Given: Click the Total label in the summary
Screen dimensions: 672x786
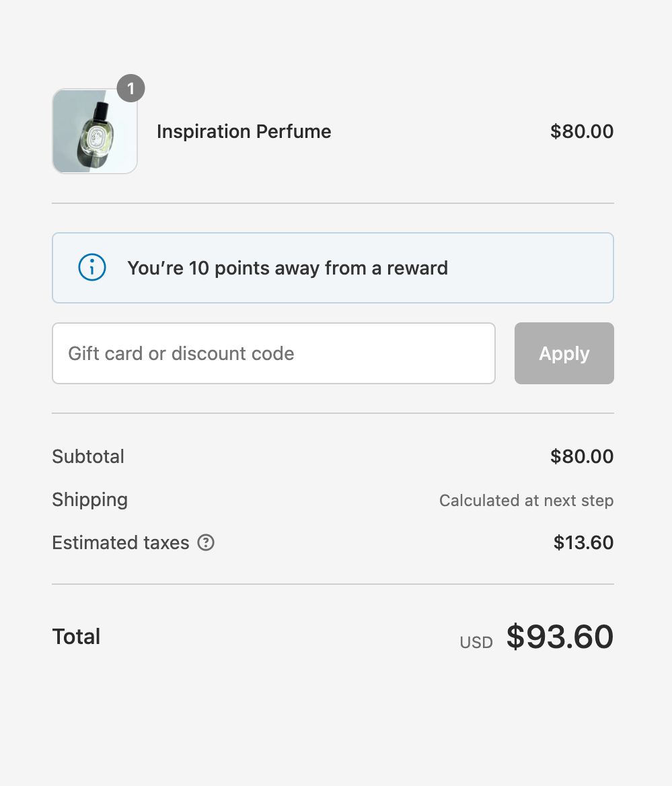Looking at the screenshot, I should coord(76,636).
